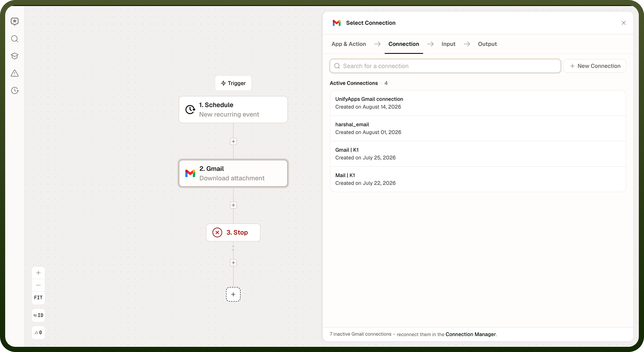The width and height of the screenshot is (644, 352).
Task: Open the starred chat icon in sidebar
Action: (15, 22)
